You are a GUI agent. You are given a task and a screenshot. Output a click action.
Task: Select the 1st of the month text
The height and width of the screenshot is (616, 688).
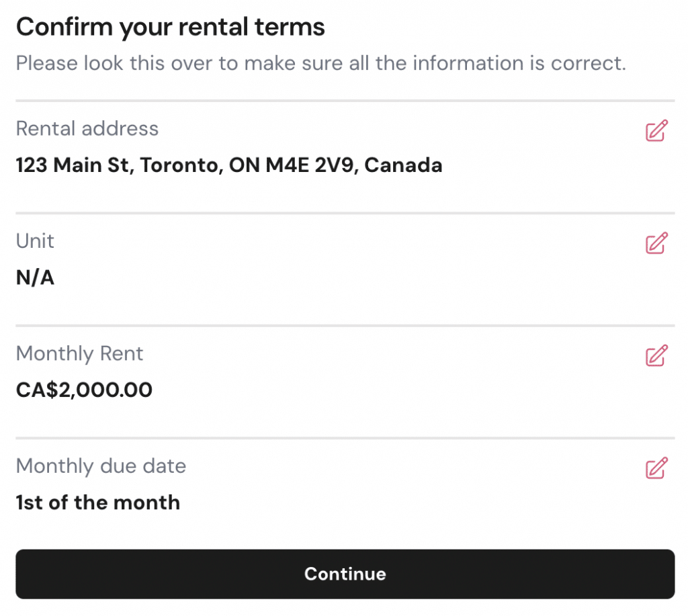(98, 502)
